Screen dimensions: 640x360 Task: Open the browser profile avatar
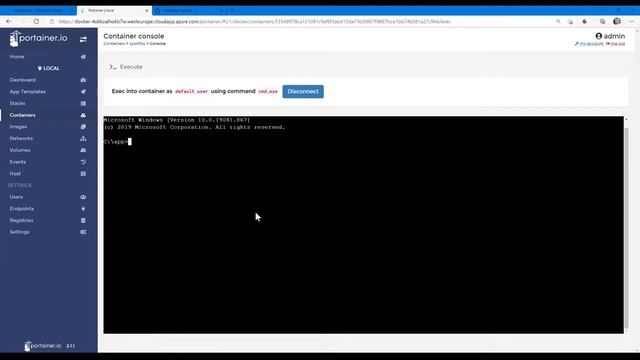pyautogui.click(x=617, y=21)
